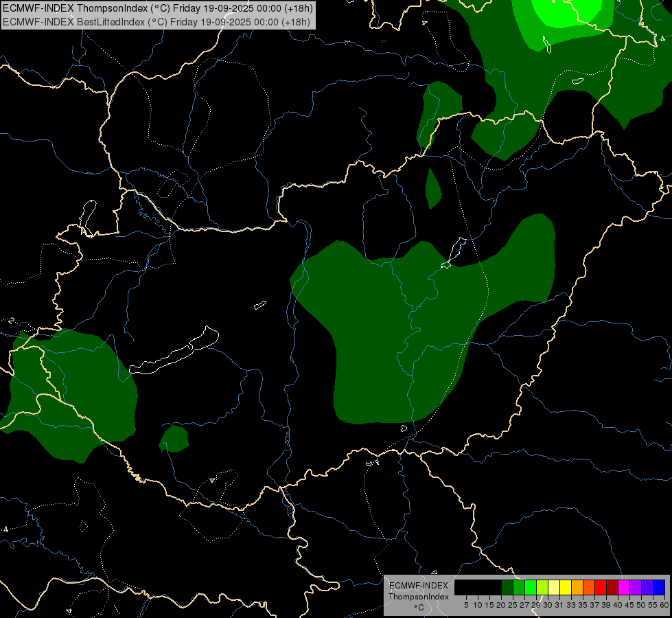Pick the bright red 37–39 legend swatch
The height and width of the screenshot is (618, 672).
pos(601,587)
